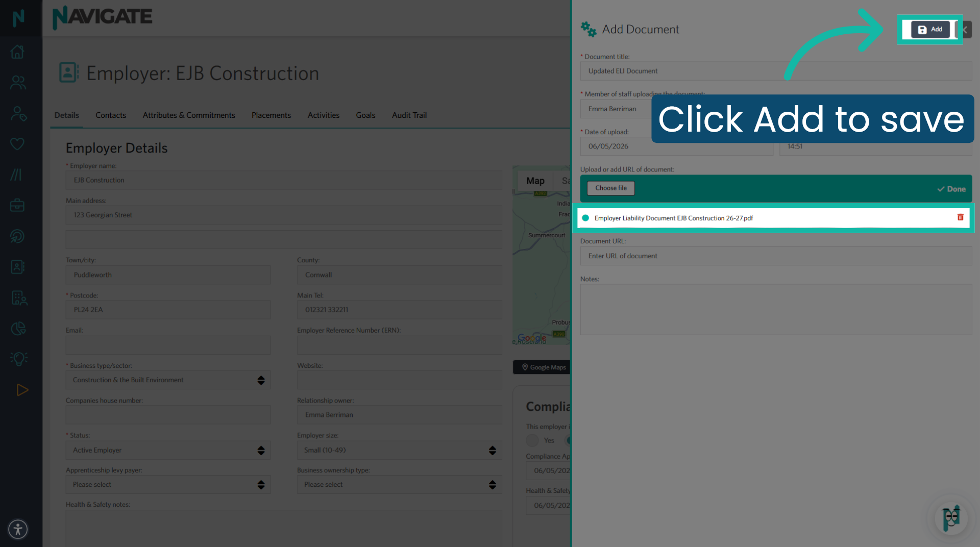The image size is (980, 547).
Task: Open the double-slash sidebar icon
Action: click(x=16, y=175)
